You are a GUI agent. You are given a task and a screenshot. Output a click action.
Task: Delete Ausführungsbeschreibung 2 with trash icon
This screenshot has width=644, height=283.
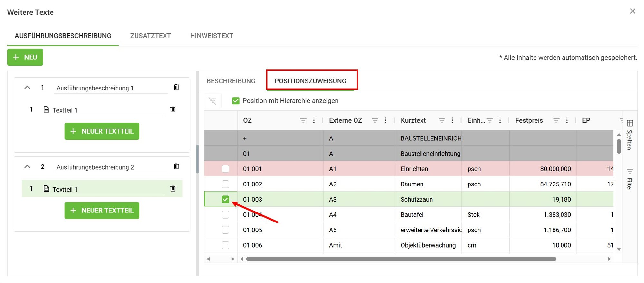point(176,166)
